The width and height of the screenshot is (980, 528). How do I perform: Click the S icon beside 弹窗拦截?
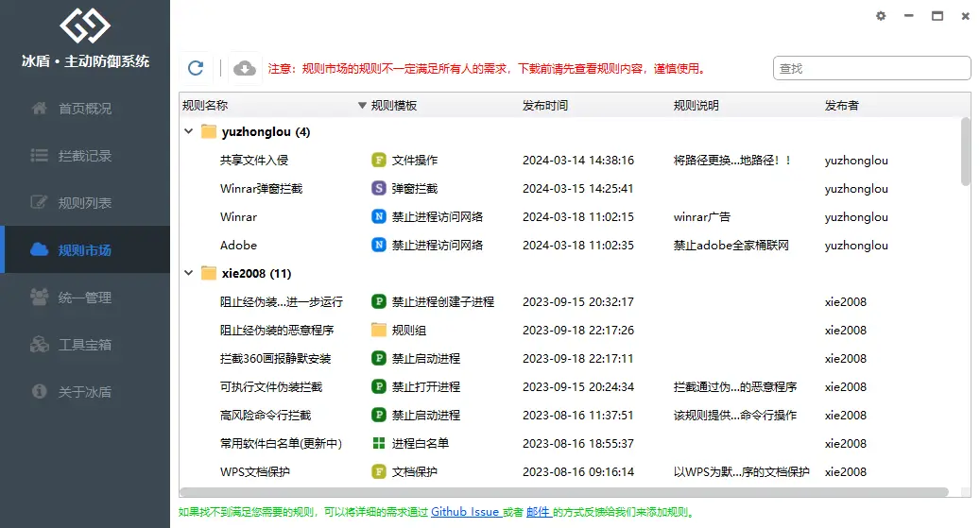click(x=379, y=189)
